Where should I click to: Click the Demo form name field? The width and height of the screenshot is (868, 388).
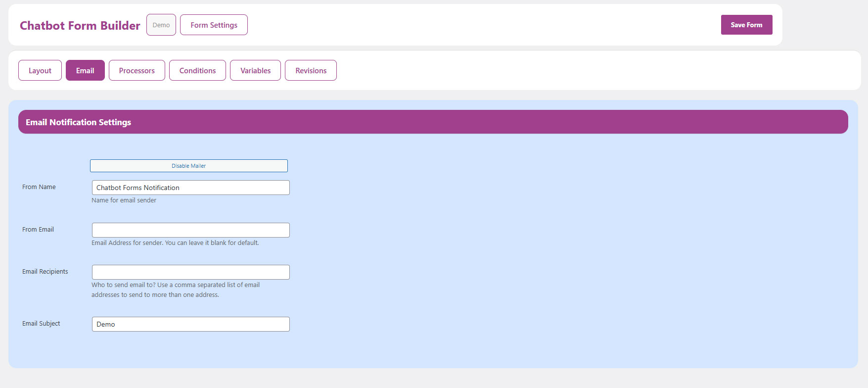(161, 25)
